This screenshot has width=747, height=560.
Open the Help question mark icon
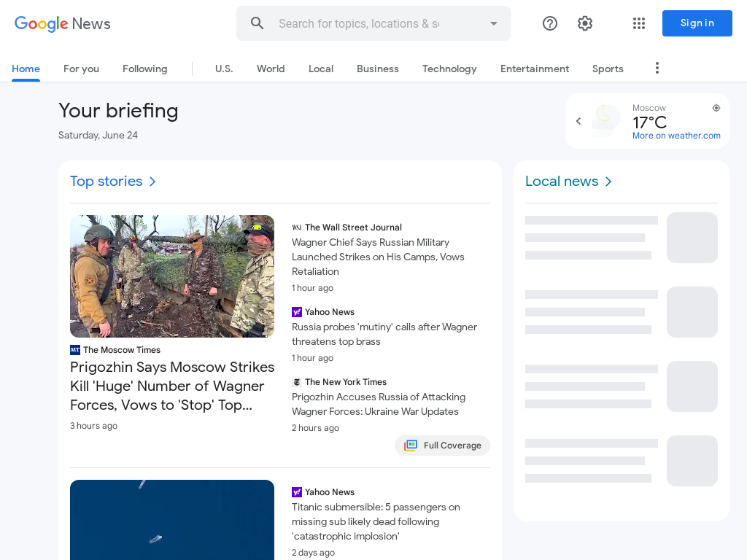[550, 23]
